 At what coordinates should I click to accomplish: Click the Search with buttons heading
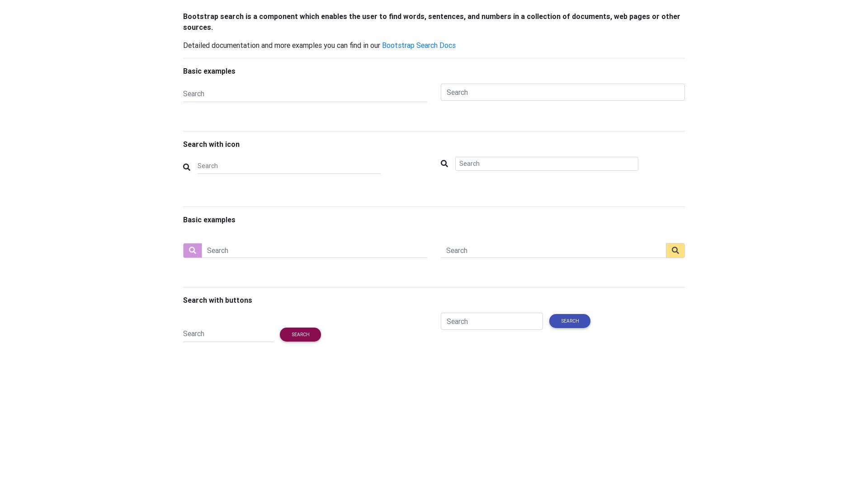click(x=217, y=300)
